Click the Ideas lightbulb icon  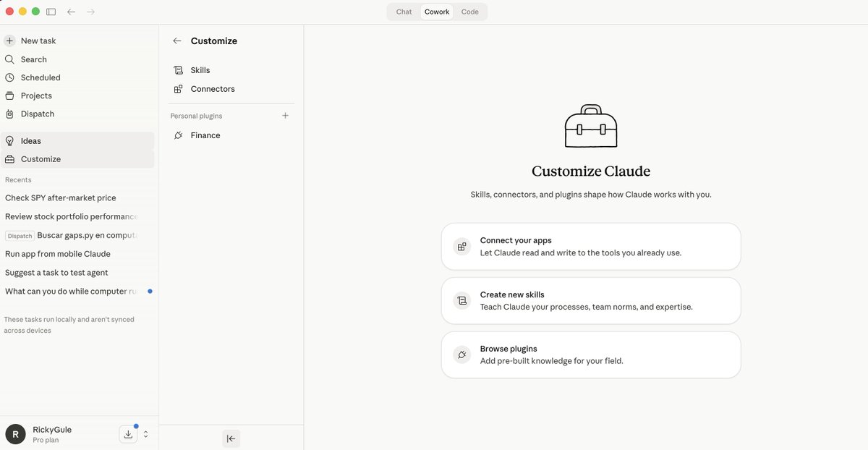pos(9,141)
